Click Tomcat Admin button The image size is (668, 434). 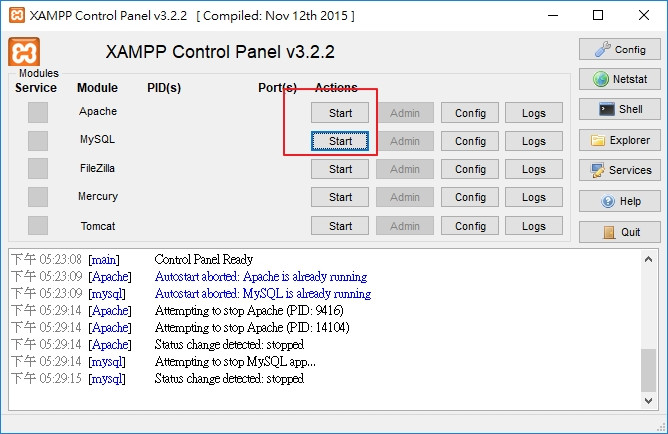(405, 226)
